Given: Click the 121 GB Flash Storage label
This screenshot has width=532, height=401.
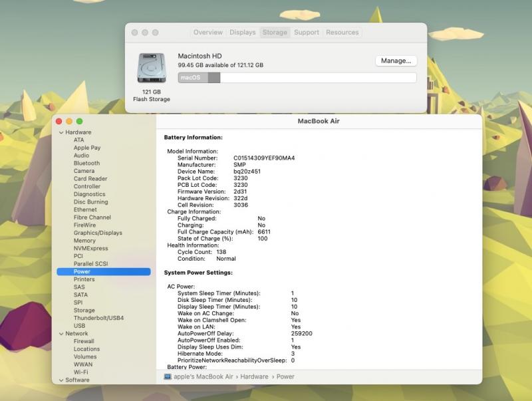Looking at the screenshot, I should pyautogui.click(x=152, y=96).
